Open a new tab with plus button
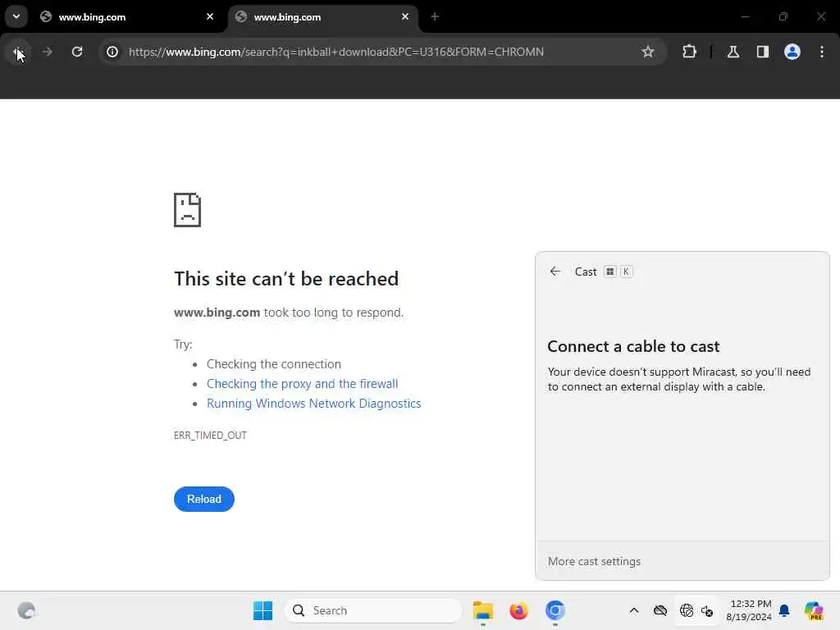The width and height of the screenshot is (840, 630). click(x=435, y=17)
